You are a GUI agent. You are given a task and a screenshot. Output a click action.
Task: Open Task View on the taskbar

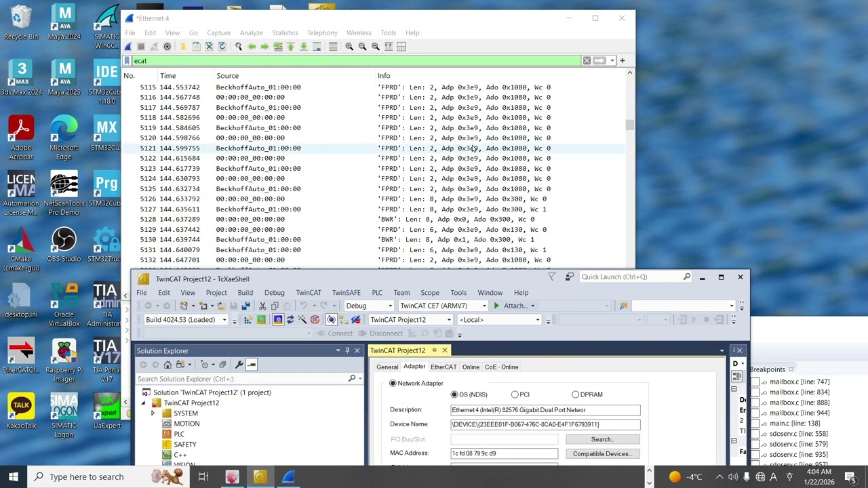tap(203, 476)
